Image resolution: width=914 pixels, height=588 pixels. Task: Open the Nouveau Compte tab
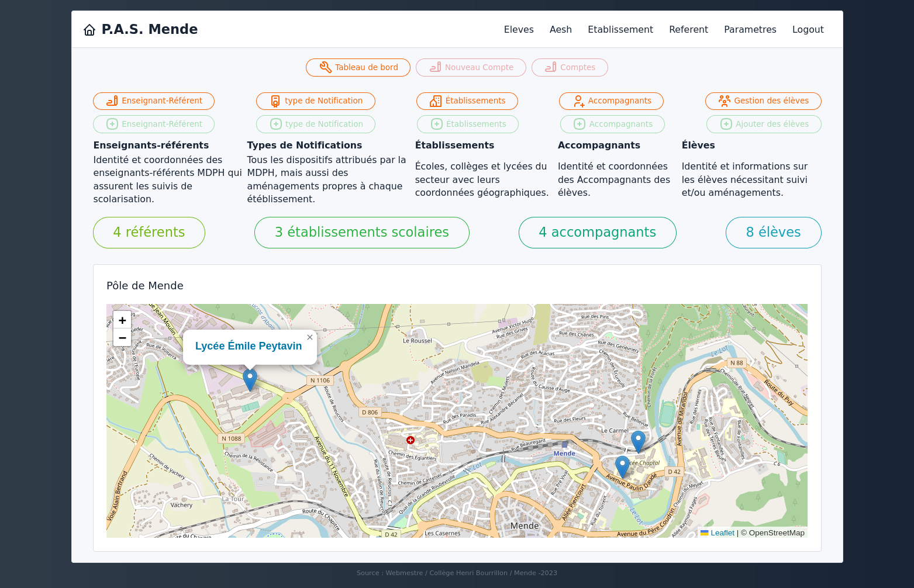click(471, 68)
